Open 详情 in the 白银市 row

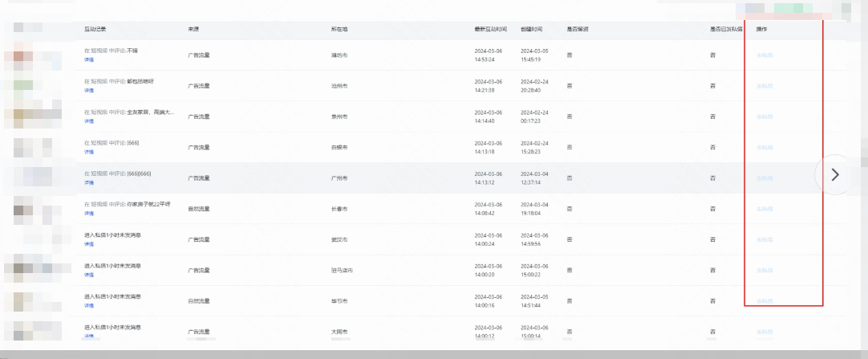(89, 153)
